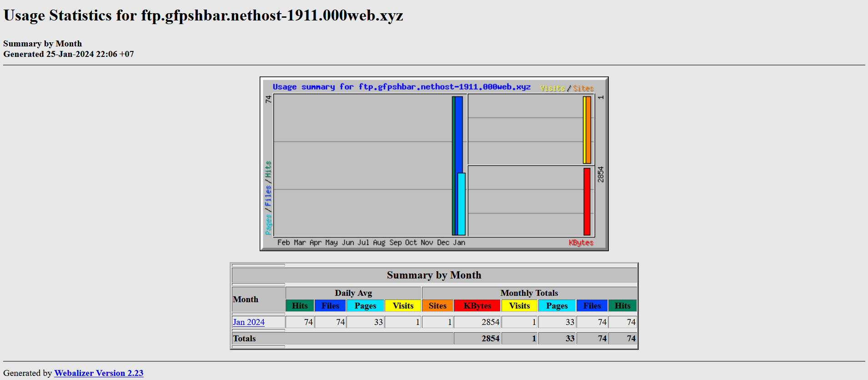The width and height of the screenshot is (868, 380).
Task: Click monthly Hits value 74 in Jan 2024 row
Action: [622, 322]
